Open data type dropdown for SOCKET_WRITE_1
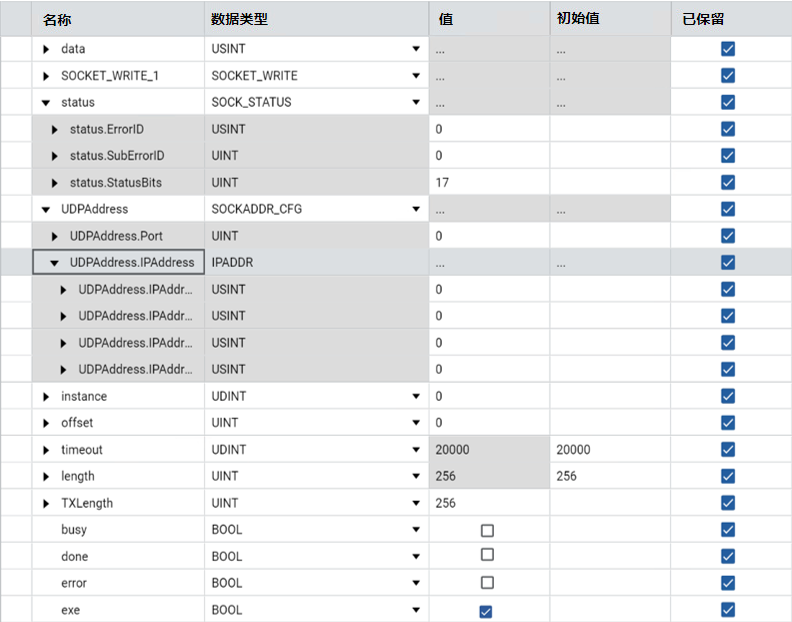 [415, 76]
